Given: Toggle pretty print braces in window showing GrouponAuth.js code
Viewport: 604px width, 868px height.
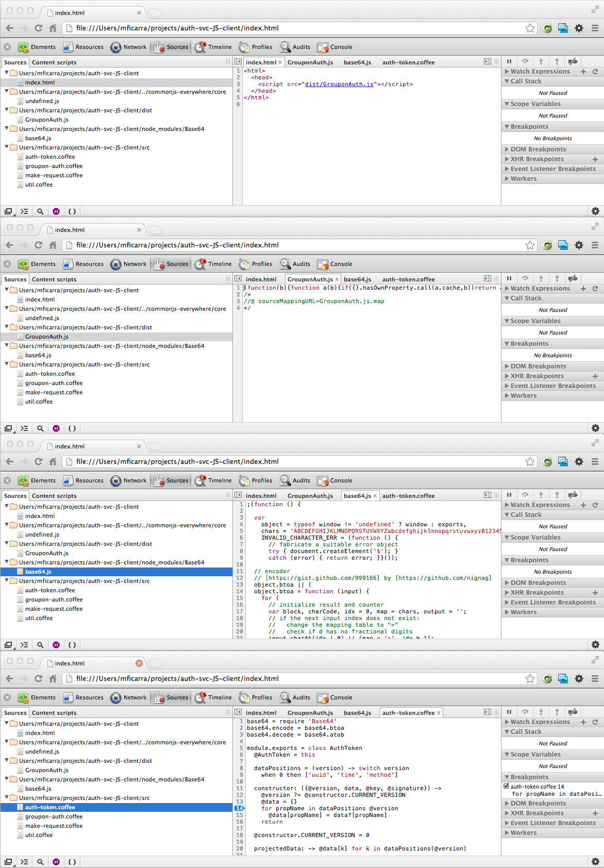Looking at the screenshot, I should (x=72, y=428).
